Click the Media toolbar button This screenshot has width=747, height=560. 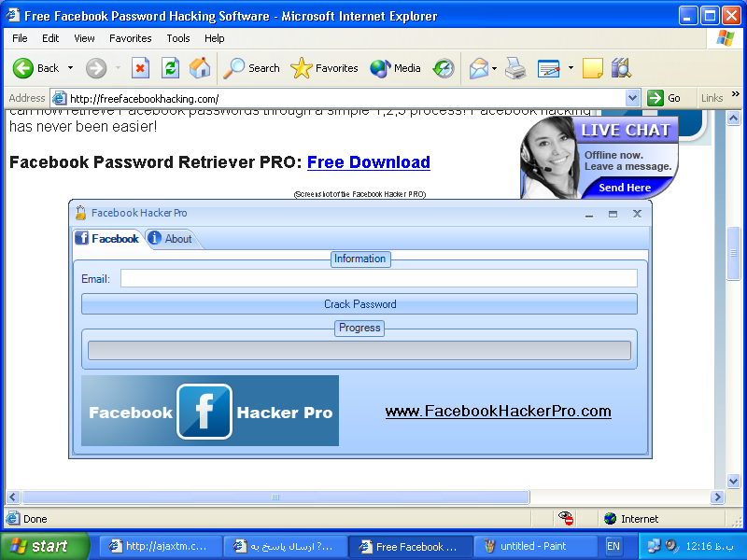click(x=395, y=68)
